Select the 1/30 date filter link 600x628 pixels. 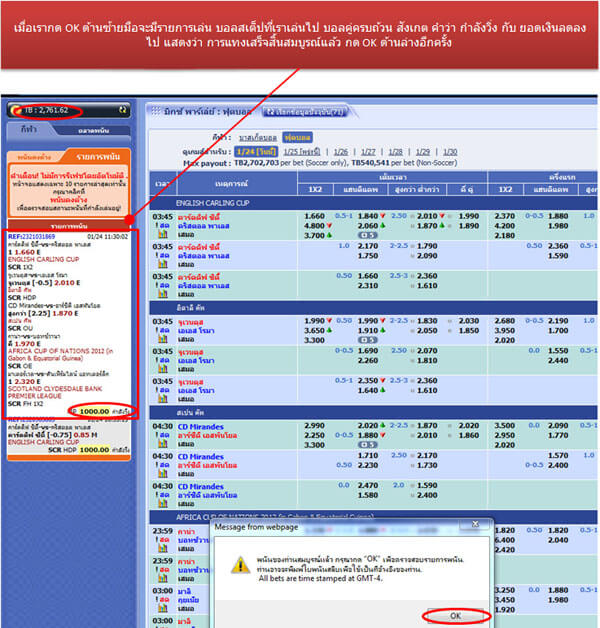tap(450, 150)
